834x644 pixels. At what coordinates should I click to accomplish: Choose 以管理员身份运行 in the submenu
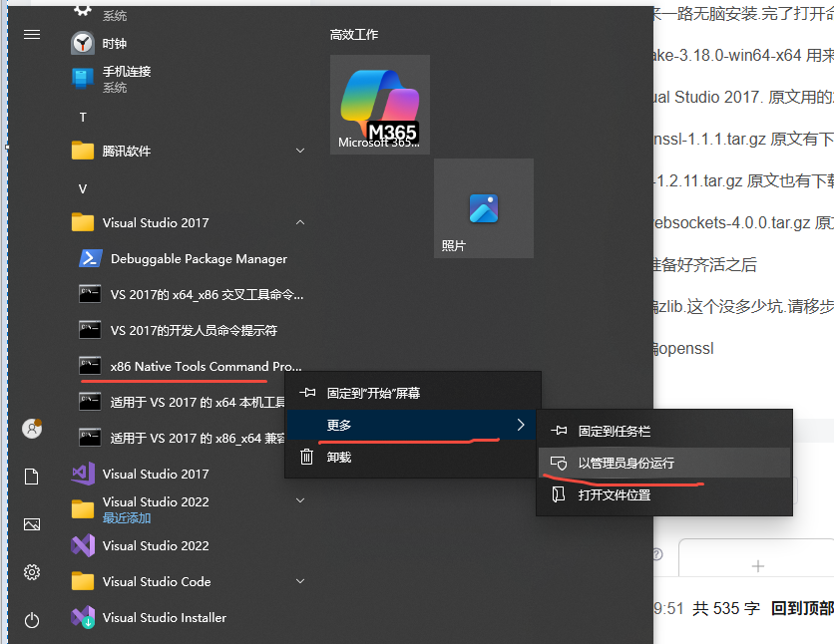tap(664, 463)
